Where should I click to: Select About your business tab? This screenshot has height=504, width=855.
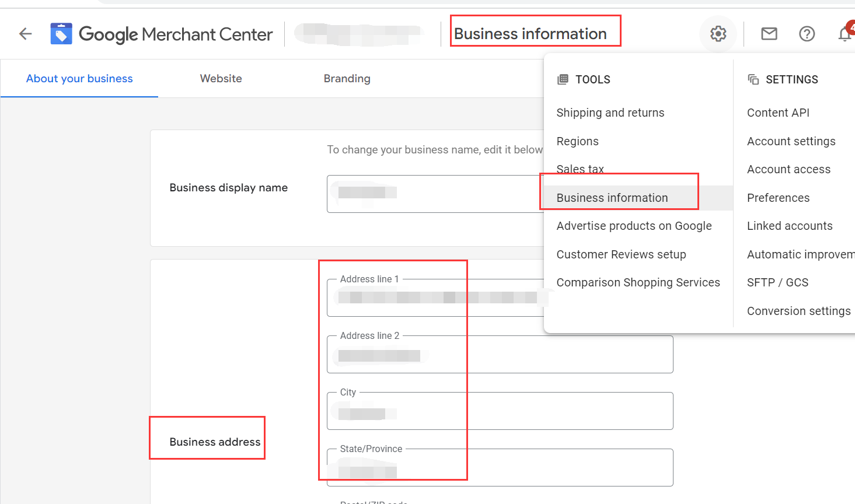(x=79, y=78)
